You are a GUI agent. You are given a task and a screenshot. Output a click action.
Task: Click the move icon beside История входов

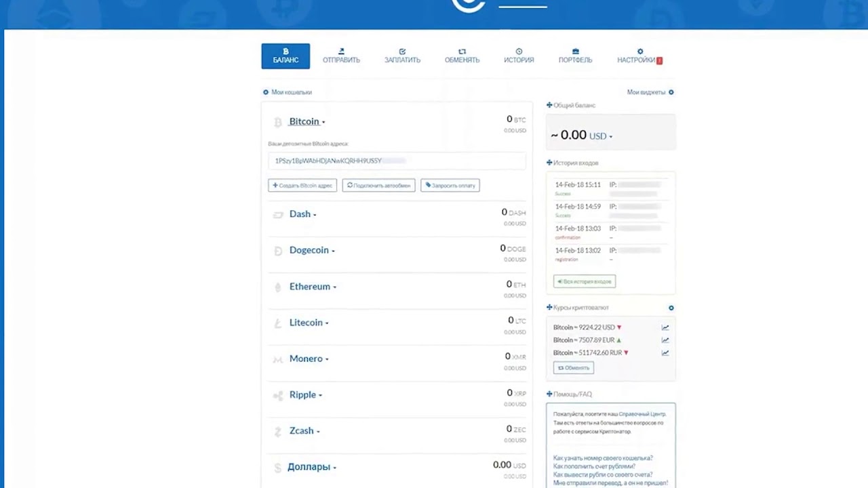tap(549, 163)
